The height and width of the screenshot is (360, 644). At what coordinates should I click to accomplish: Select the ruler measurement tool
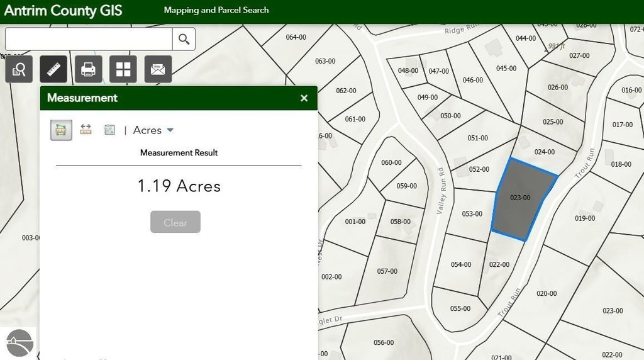(x=53, y=69)
